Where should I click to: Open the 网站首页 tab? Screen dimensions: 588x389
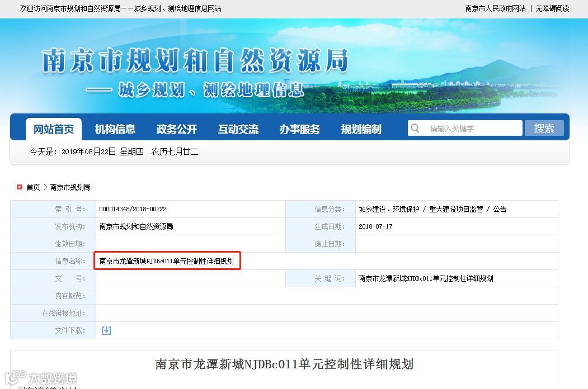tap(54, 129)
